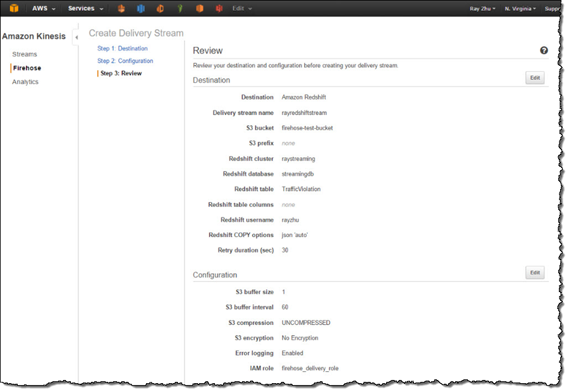Image resolution: width=569 pixels, height=392 pixels.
Task: Open the blue service shortcut icon in toolbar
Action: point(141,8)
